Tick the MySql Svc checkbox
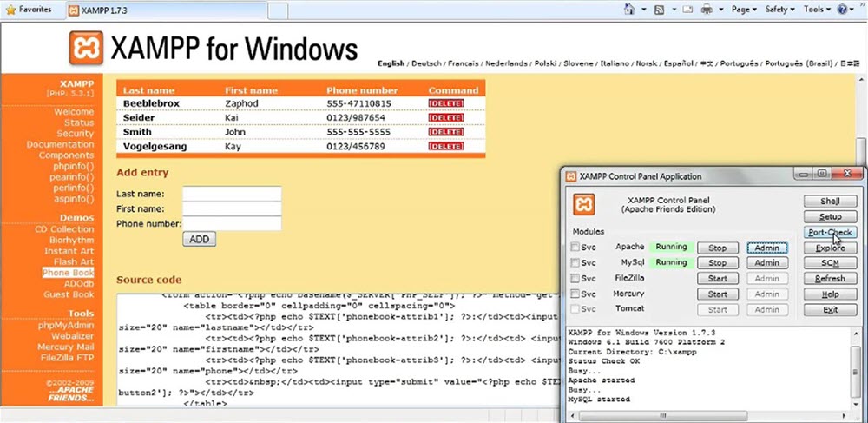Image resolution: width=868 pixels, height=423 pixels. click(x=574, y=263)
